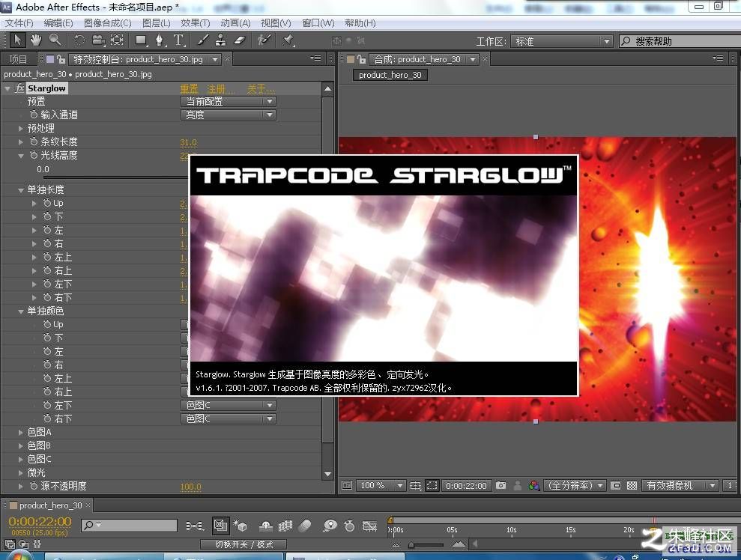The height and width of the screenshot is (560, 741).
Task: Expand the 微光 group
Action: [20, 472]
